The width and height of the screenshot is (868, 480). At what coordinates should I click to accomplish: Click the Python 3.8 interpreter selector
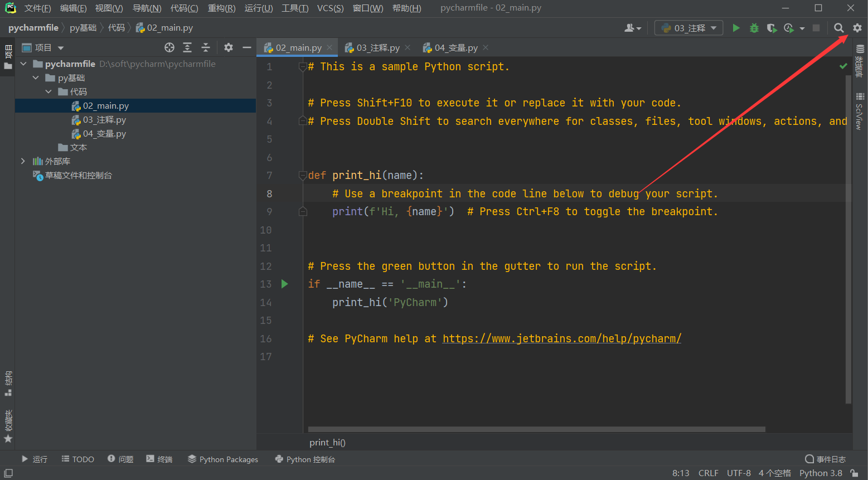821,473
